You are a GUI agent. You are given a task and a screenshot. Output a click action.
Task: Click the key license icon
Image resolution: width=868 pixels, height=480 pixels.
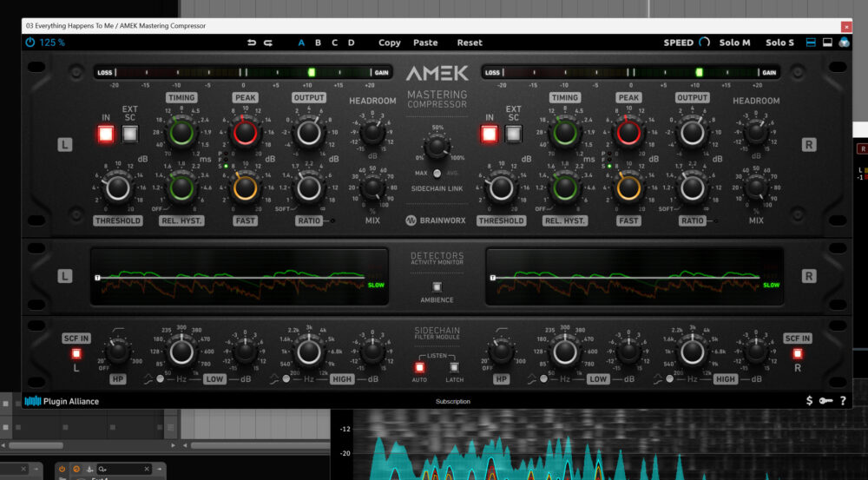click(826, 401)
